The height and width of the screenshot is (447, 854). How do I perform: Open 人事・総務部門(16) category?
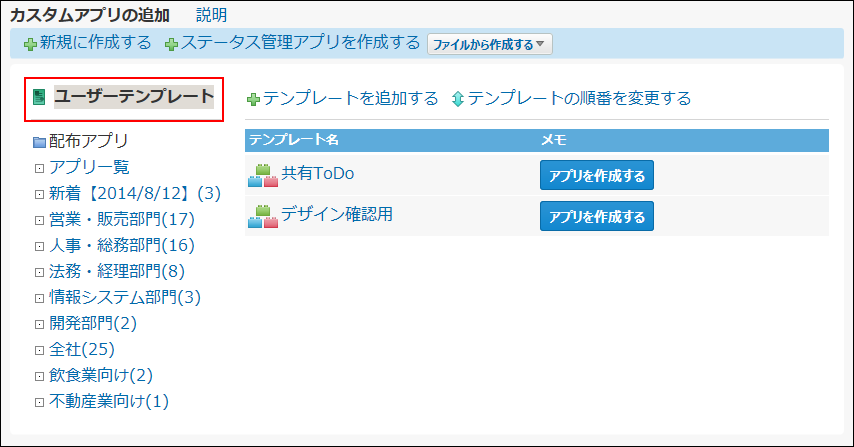(122, 246)
